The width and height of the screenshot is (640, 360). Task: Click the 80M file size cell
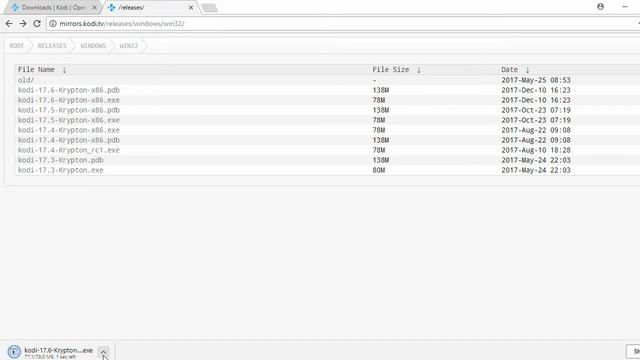tap(378, 170)
